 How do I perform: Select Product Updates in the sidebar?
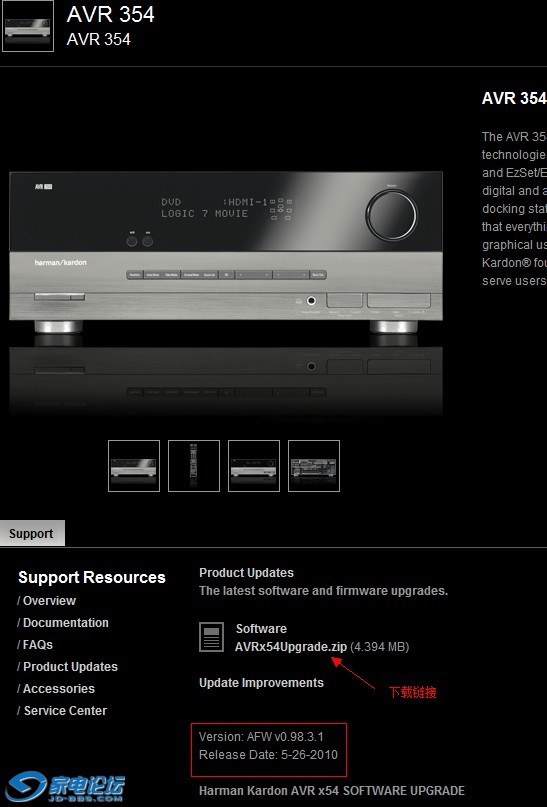[x=70, y=666]
